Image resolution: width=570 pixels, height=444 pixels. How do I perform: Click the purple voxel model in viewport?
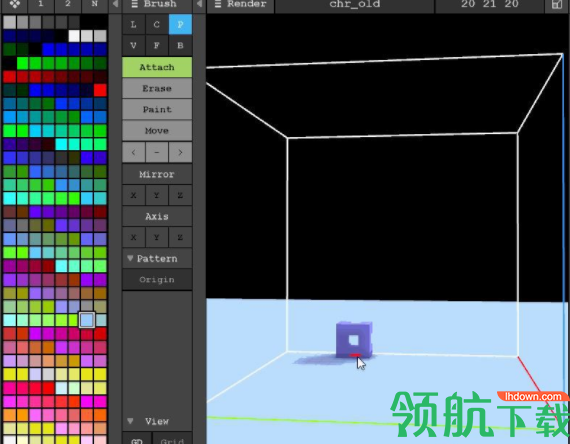[354, 340]
